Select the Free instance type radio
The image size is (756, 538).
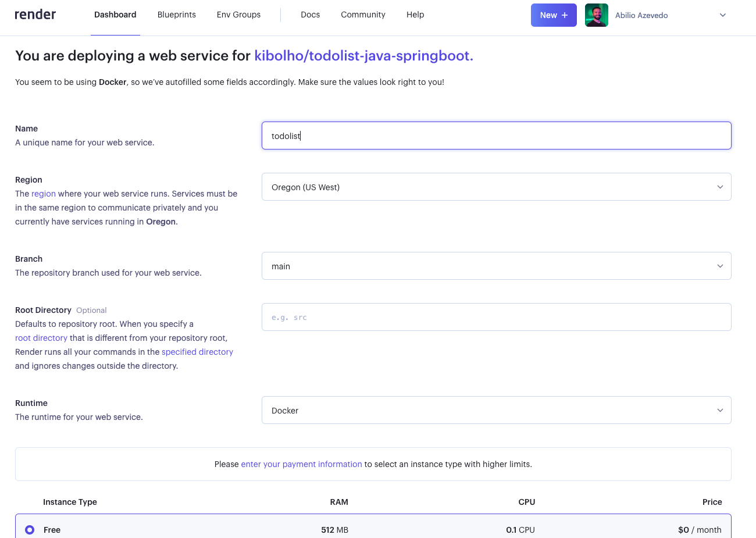(x=30, y=530)
